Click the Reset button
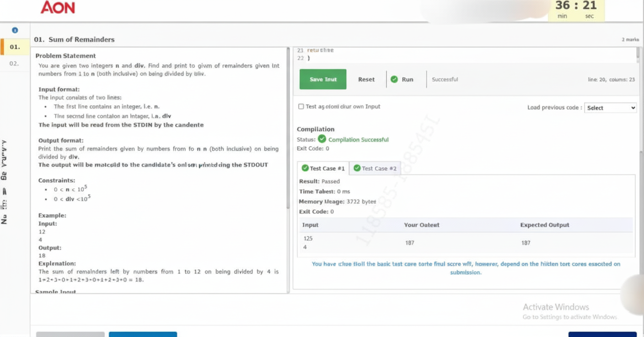The width and height of the screenshot is (644, 337). 366,79
